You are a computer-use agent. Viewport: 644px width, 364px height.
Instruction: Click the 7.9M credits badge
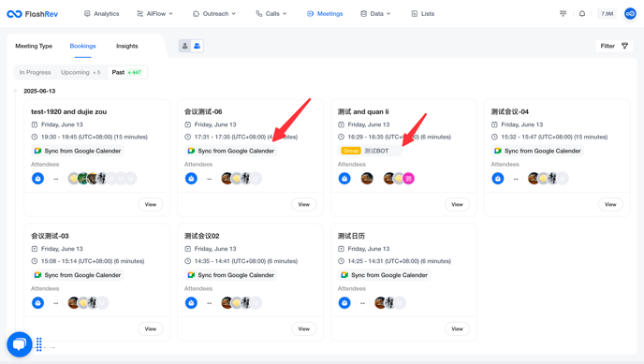tap(607, 13)
